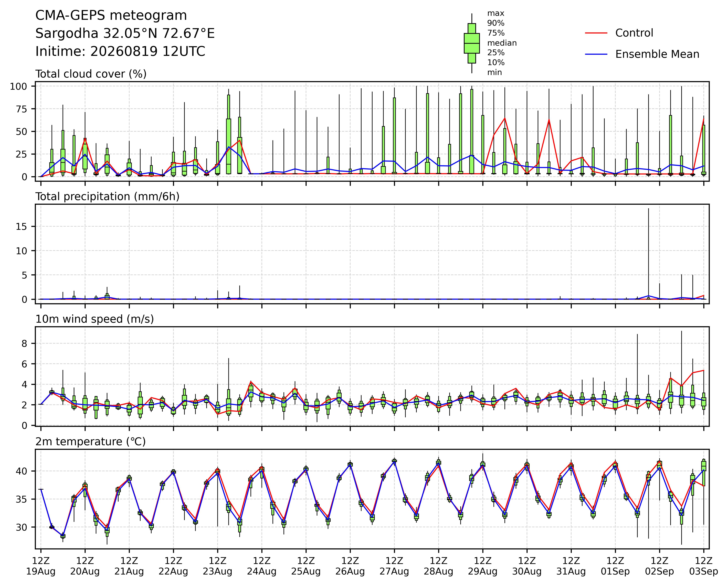Click the 90% percentile legend label
This screenshot has width=728, height=586.
[x=496, y=23]
